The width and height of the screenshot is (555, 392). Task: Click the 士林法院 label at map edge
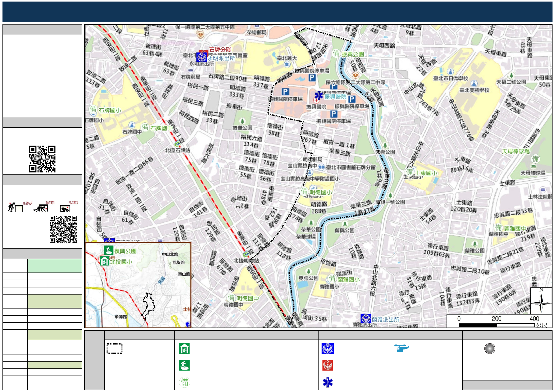point(540,196)
